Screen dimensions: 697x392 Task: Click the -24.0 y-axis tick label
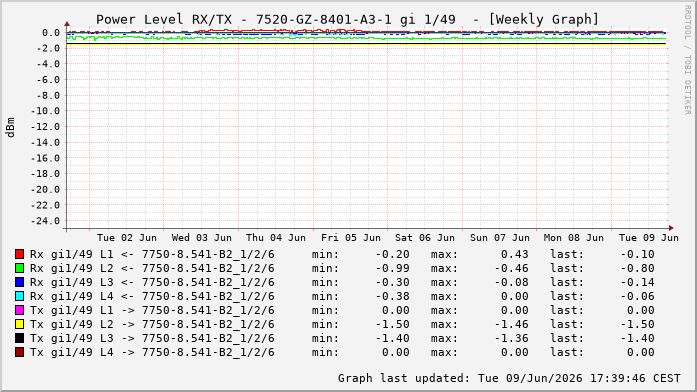45,221
